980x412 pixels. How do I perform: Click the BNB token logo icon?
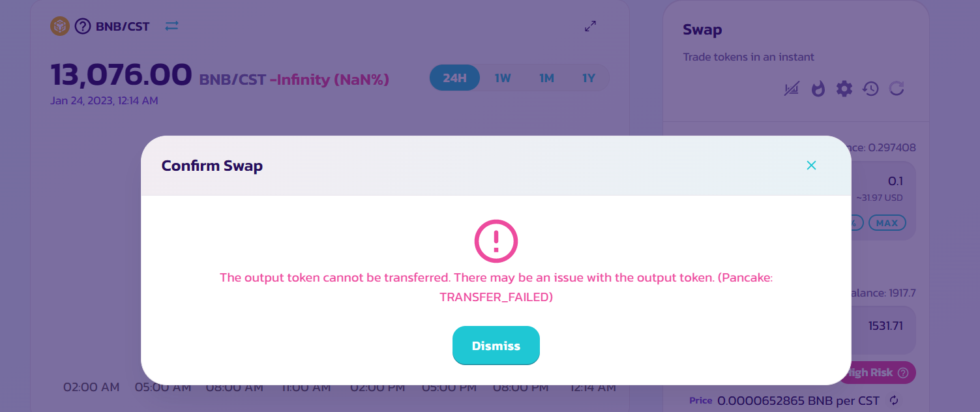click(60, 27)
